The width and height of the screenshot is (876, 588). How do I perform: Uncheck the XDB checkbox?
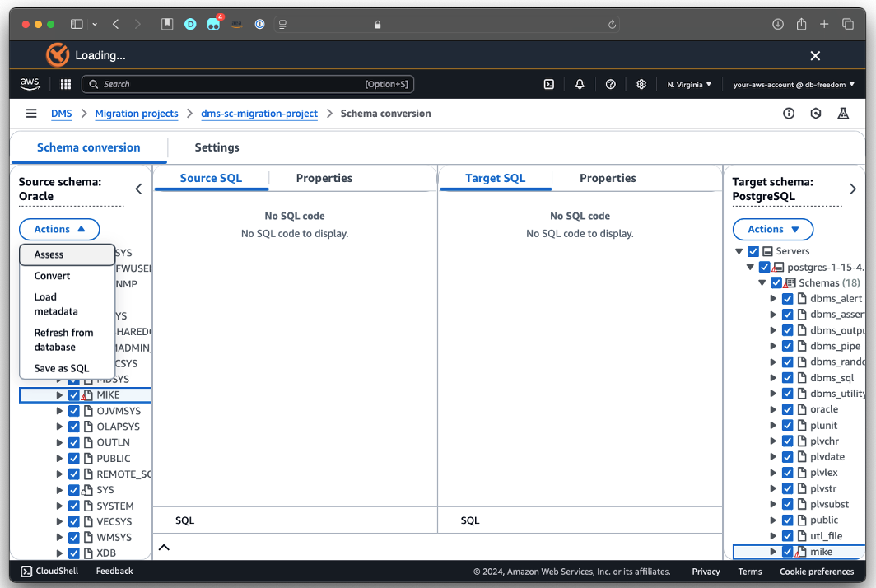(74, 553)
